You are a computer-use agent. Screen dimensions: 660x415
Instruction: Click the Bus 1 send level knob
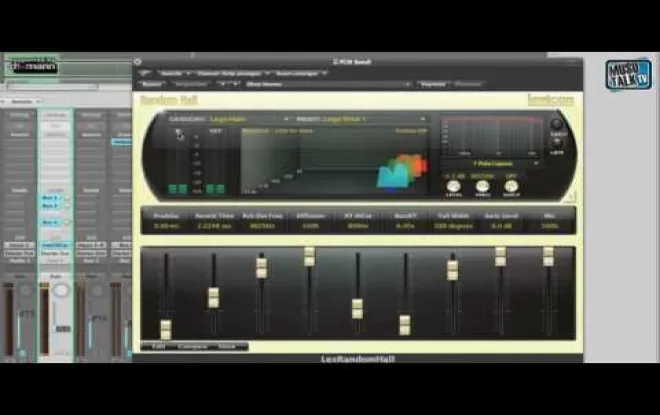pos(67,197)
